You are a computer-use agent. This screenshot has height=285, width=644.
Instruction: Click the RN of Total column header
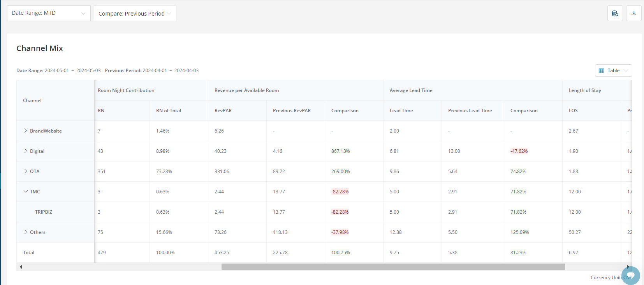(x=169, y=111)
